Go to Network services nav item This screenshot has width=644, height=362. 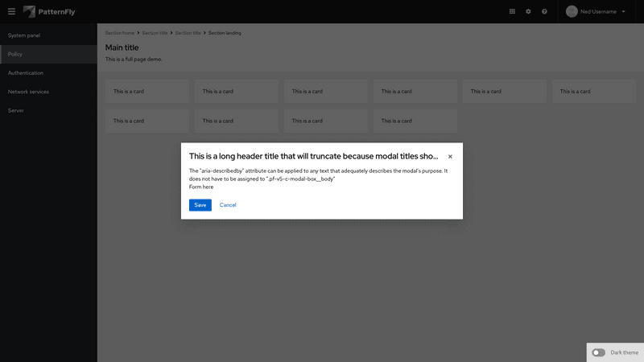(28, 92)
